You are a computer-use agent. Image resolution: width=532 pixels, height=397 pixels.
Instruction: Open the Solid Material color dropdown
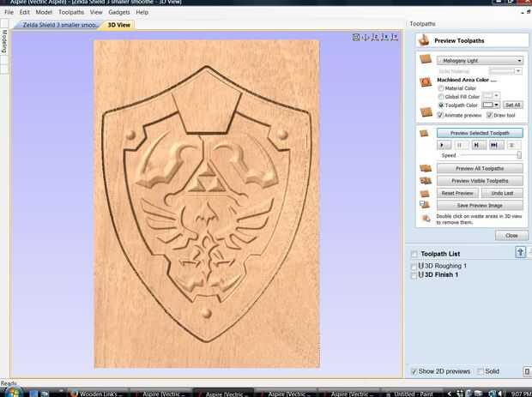[505, 71]
